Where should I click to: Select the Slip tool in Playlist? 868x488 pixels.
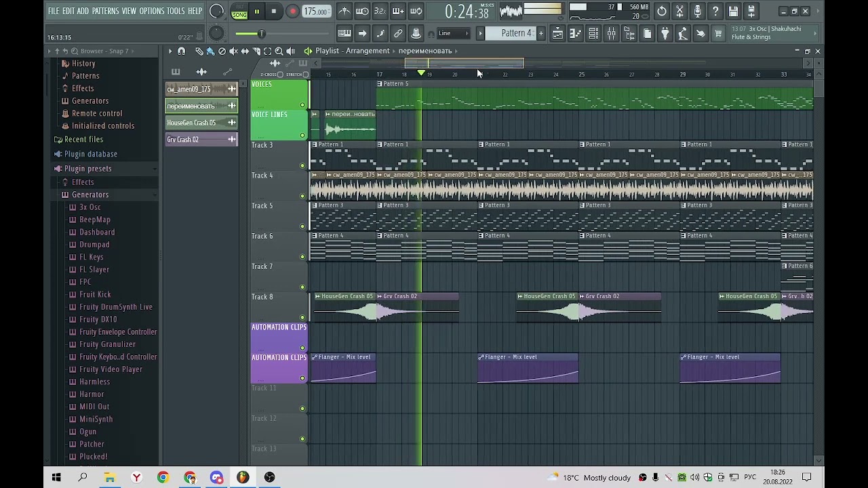coord(245,51)
